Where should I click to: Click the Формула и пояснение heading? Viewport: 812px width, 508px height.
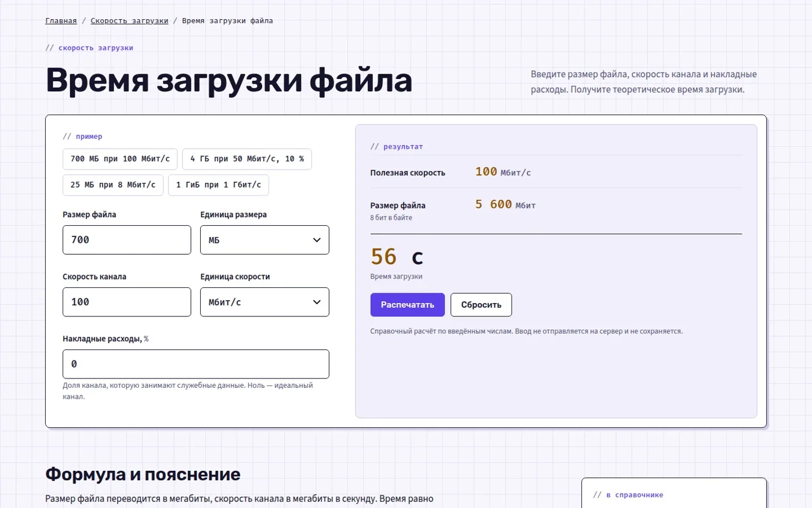pos(143,474)
